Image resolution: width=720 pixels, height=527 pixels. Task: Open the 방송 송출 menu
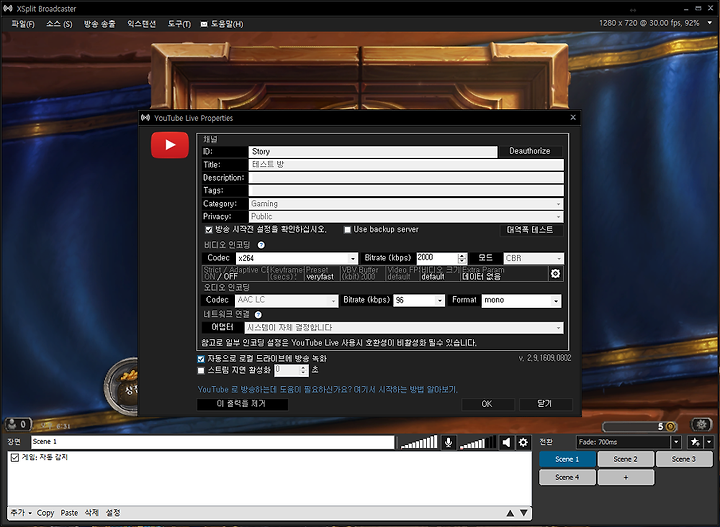tap(99, 24)
